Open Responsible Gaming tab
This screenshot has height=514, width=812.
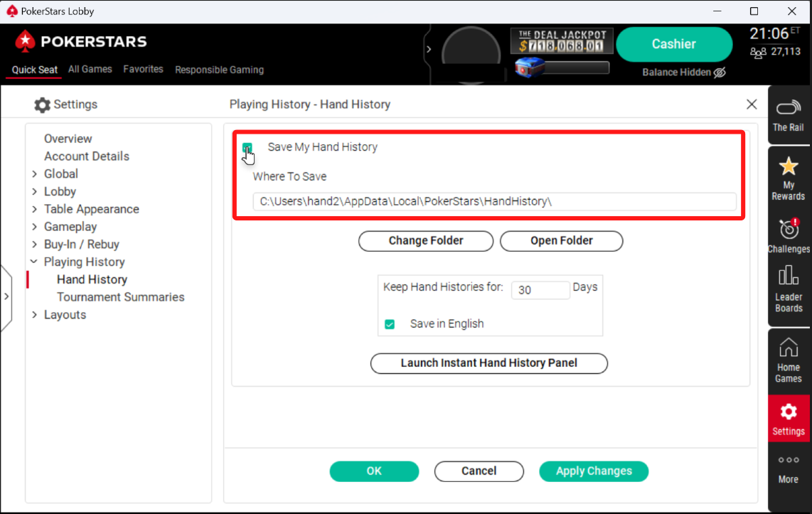click(219, 70)
